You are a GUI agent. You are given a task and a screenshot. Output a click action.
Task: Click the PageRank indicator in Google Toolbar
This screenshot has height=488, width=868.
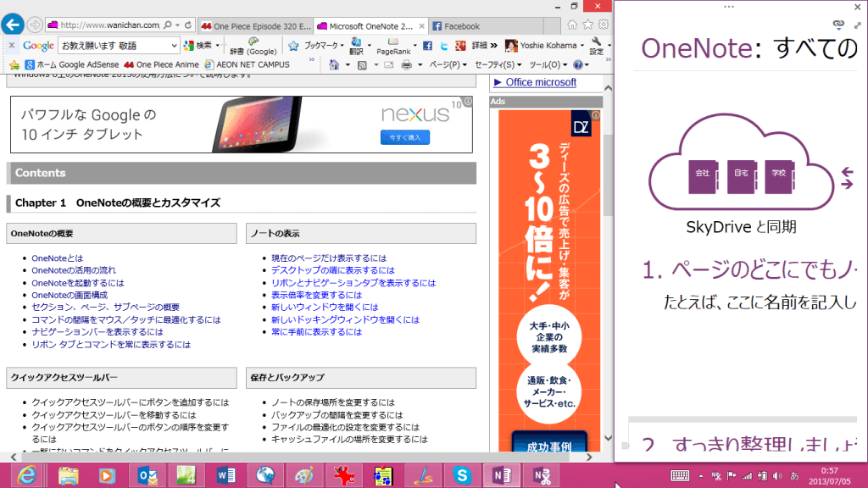tap(393, 47)
